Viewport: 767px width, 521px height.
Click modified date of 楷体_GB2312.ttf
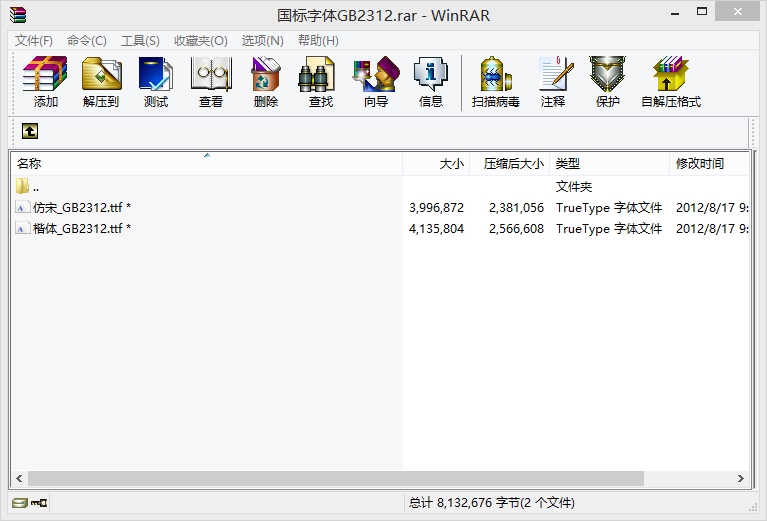712,229
